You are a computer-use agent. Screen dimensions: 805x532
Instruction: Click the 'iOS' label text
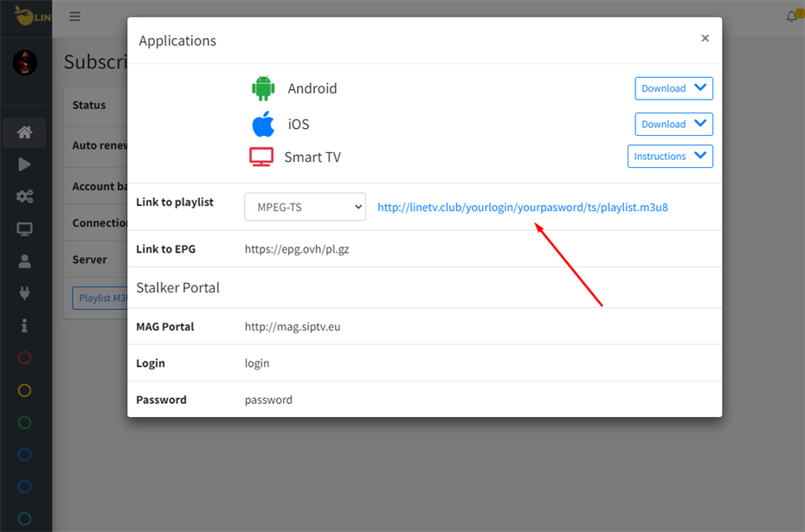[299, 125]
